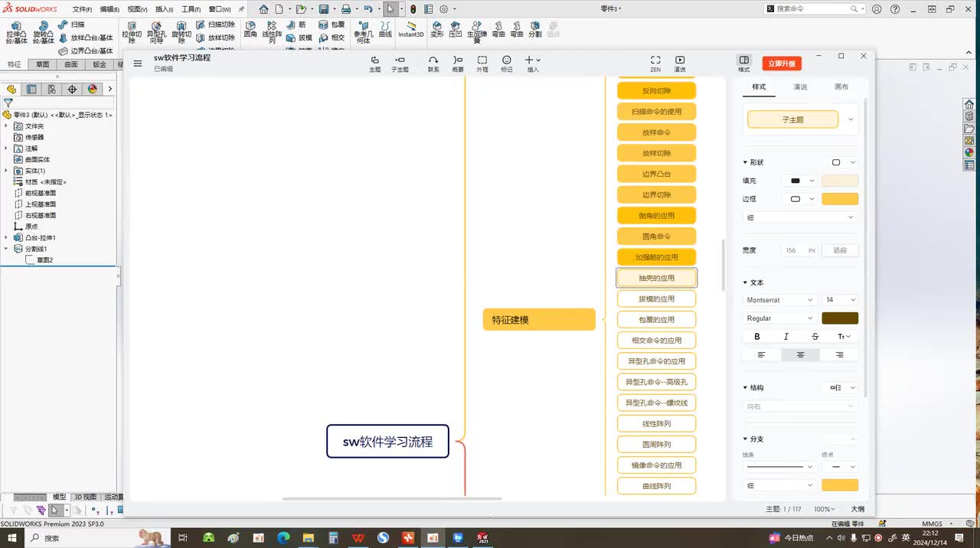Toggle strikethrough text formatting
The width and height of the screenshot is (980, 548).
(815, 337)
